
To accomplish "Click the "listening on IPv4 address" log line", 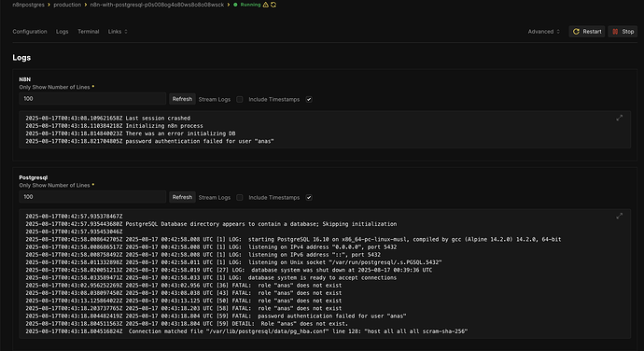I will 211,247.
